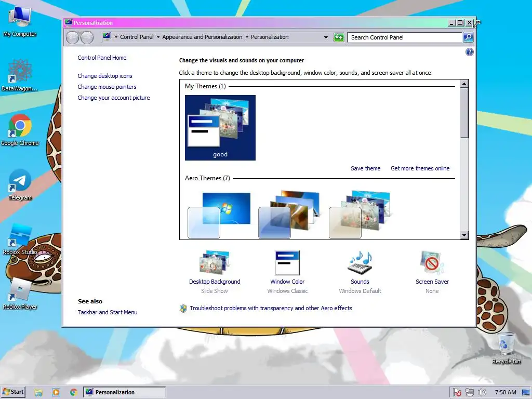Viewport: 532px width, 399px height.
Task: Select the Telegram desktop shortcut
Action: tap(20, 184)
